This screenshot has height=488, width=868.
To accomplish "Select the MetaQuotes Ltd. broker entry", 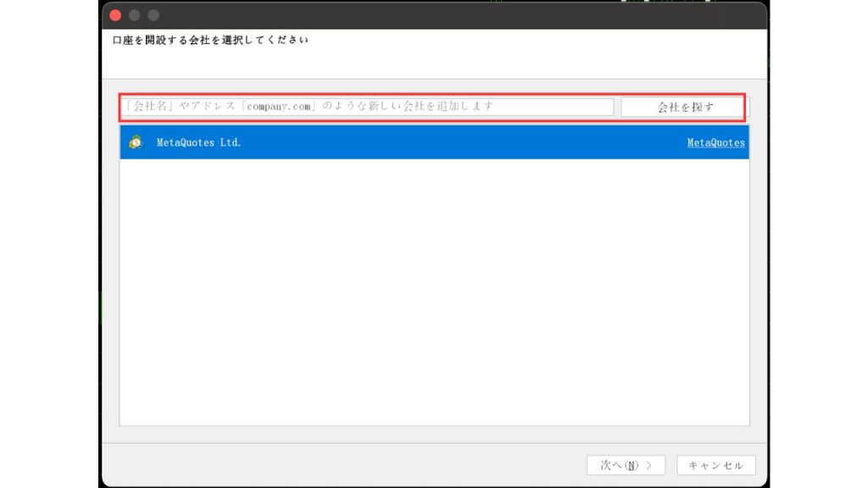I will point(339,142).
